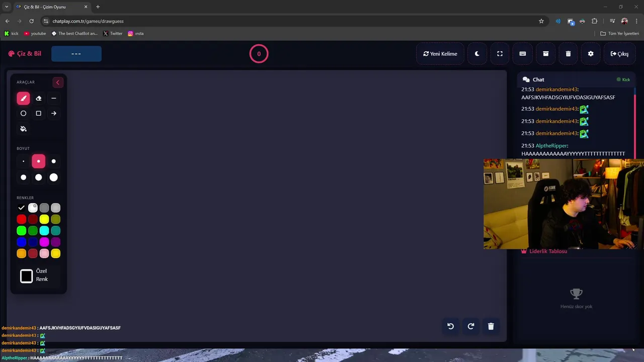The width and height of the screenshot is (644, 362).
Task: Open the kick bookmark
Action: click(11, 34)
